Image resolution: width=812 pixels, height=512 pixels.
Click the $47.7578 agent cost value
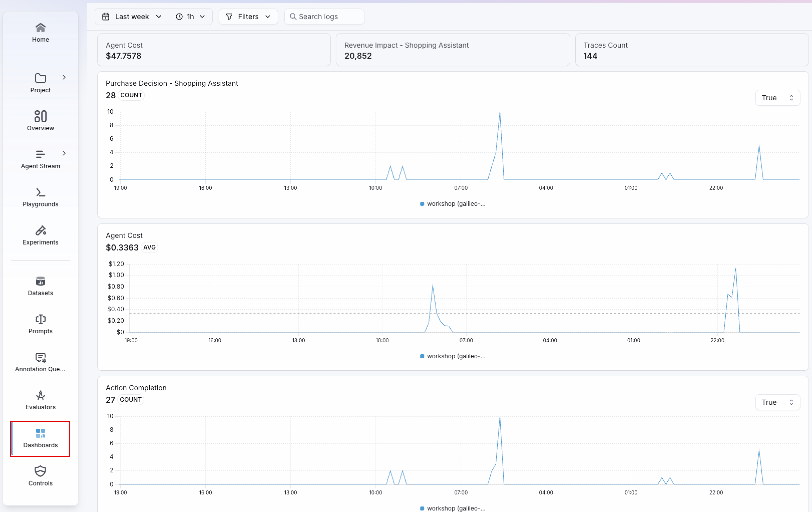click(123, 56)
